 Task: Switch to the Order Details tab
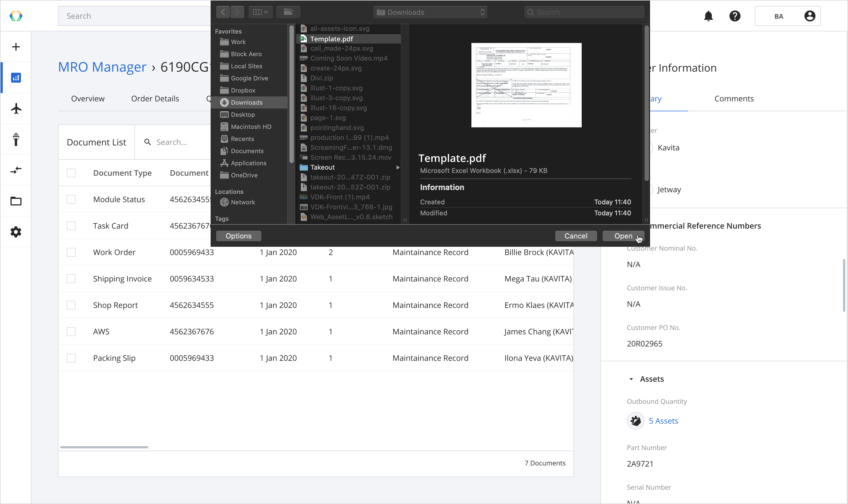click(155, 99)
